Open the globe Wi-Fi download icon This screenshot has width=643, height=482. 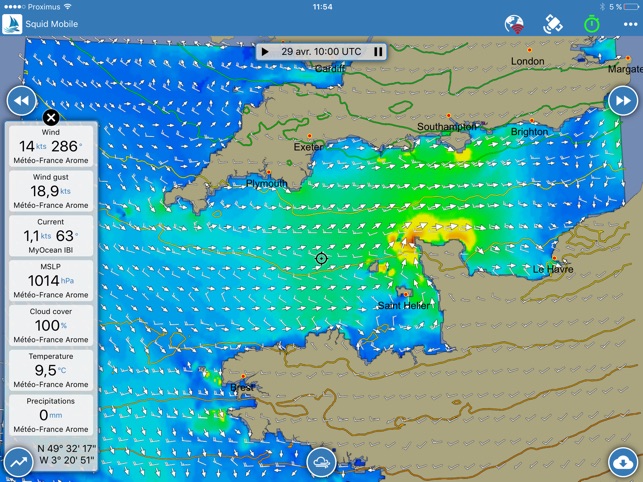click(x=514, y=24)
